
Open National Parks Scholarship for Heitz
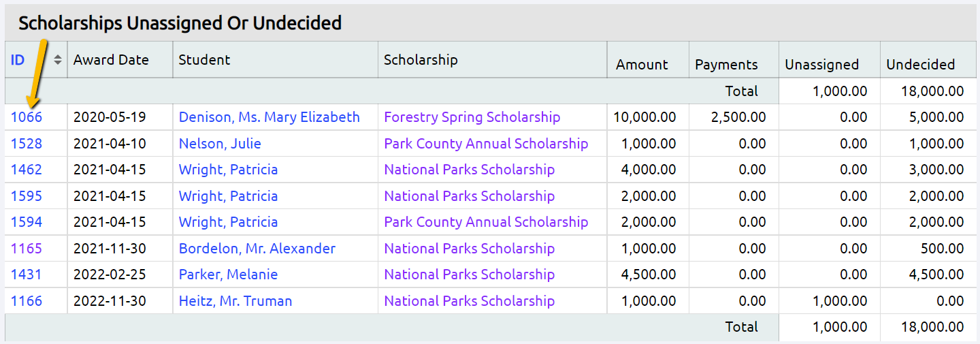click(x=470, y=301)
